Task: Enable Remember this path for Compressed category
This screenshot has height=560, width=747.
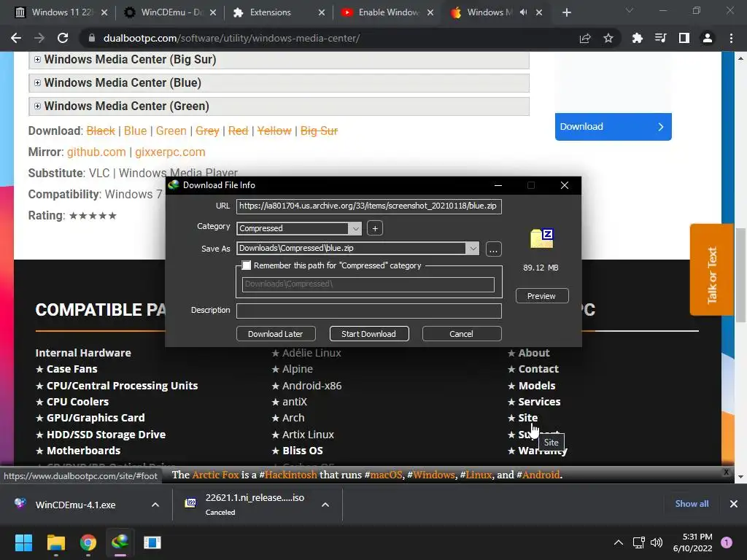Action: coord(247,265)
